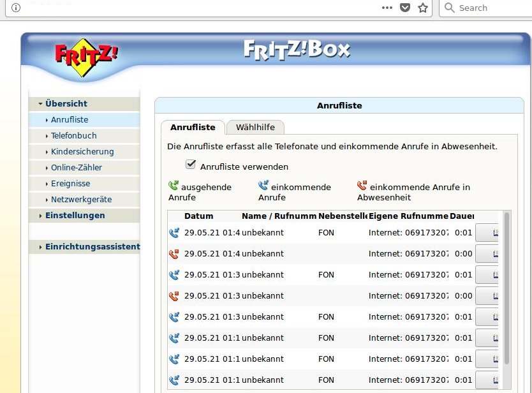Bookmark this page with the star icon
This screenshot has width=532, height=393.
pos(423,8)
